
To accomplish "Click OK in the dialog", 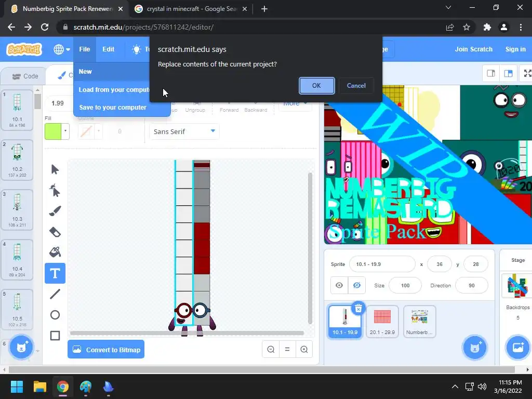I will tap(316, 86).
